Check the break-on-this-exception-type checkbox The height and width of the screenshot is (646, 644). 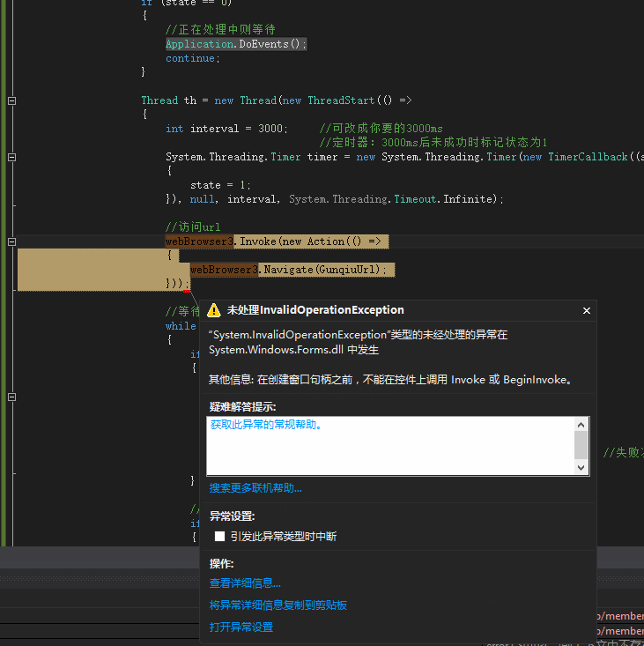(x=220, y=536)
